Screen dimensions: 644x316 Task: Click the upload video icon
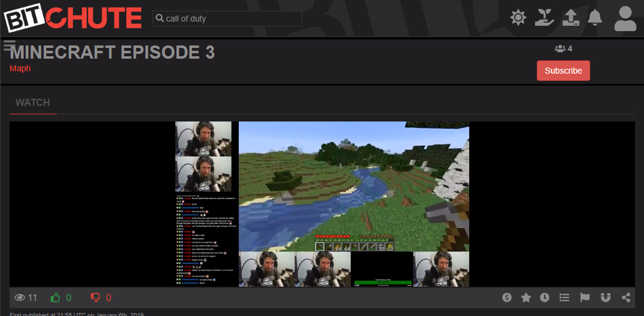570,18
